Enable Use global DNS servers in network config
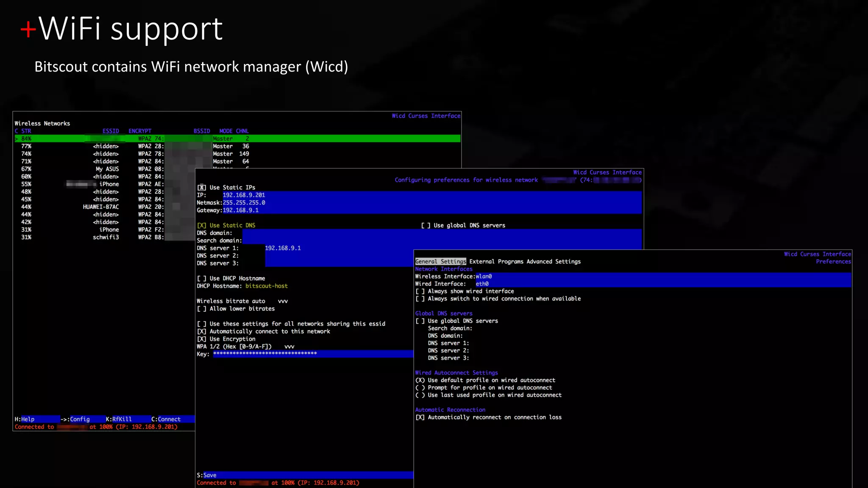This screenshot has height=488, width=868. point(426,225)
